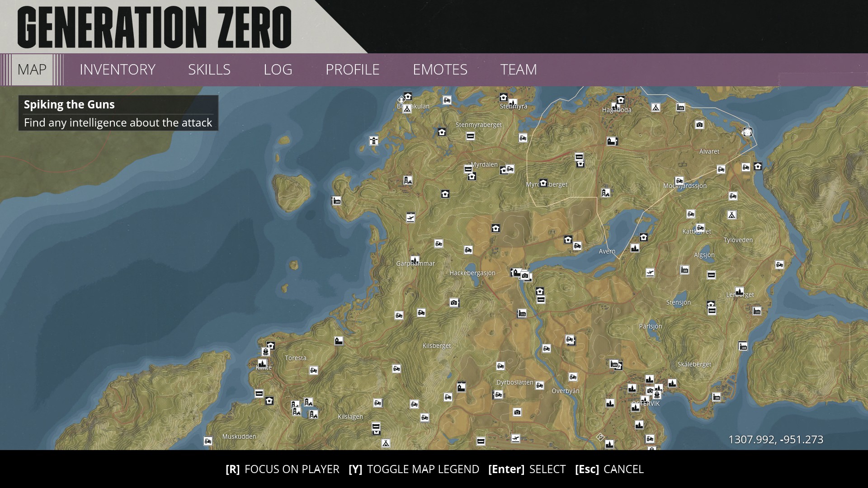The width and height of the screenshot is (868, 488).
Task: Select the watchtower icon southeast of Myrdalsberget
Action: [x=605, y=193]
